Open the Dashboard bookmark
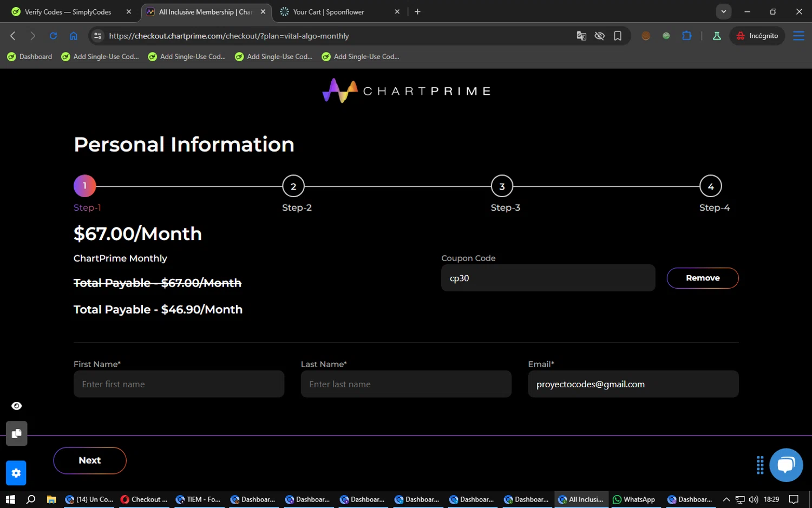This screenshot has height=508, width=812. pyautogui.click(x=29, y=56)
